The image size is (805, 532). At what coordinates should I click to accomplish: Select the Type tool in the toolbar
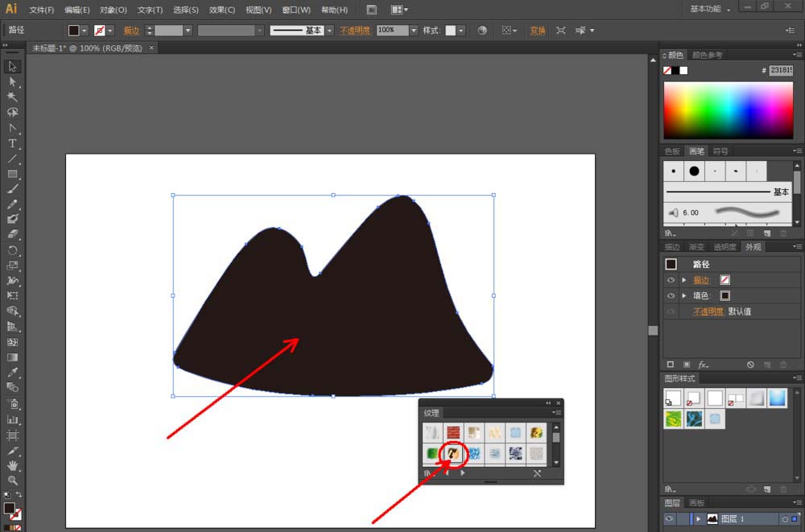[x=12, y=143]
